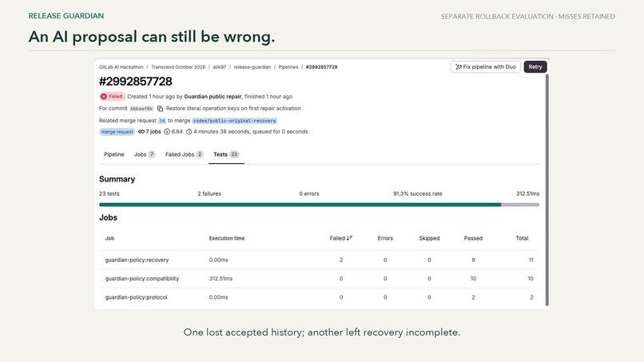The width and height of the screenshot is (644, 362).
Task: Open guardian-policy:protocol job row
Action: [319, 297]
